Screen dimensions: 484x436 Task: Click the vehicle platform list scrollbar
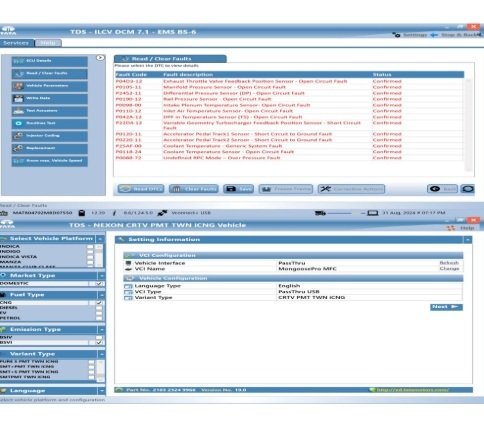pyautogui.click(x=99, y=256)
